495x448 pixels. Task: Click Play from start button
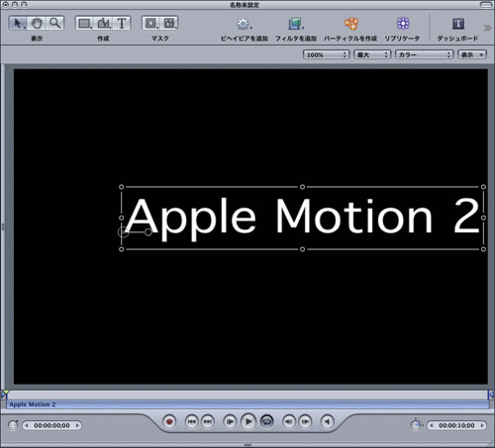230,421
